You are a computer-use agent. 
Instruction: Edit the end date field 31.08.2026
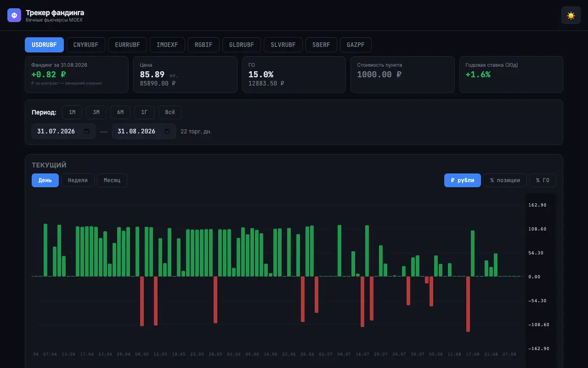coord(144,131)
